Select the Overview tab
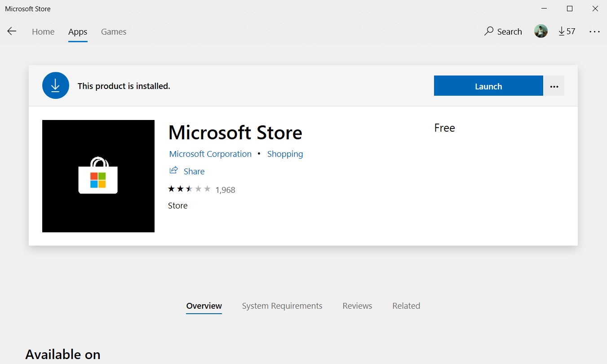The height and width of the screenshot is (364, 607). [x=204, y=306]
